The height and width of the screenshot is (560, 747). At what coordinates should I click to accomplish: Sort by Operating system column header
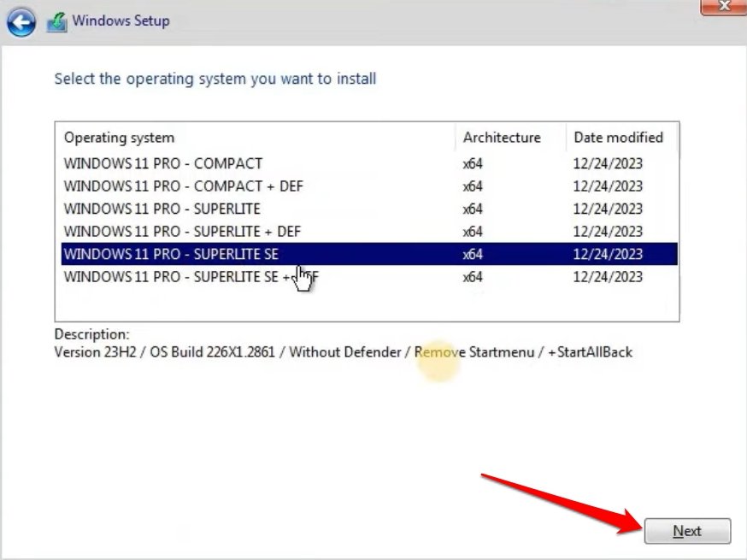[256, 138]
